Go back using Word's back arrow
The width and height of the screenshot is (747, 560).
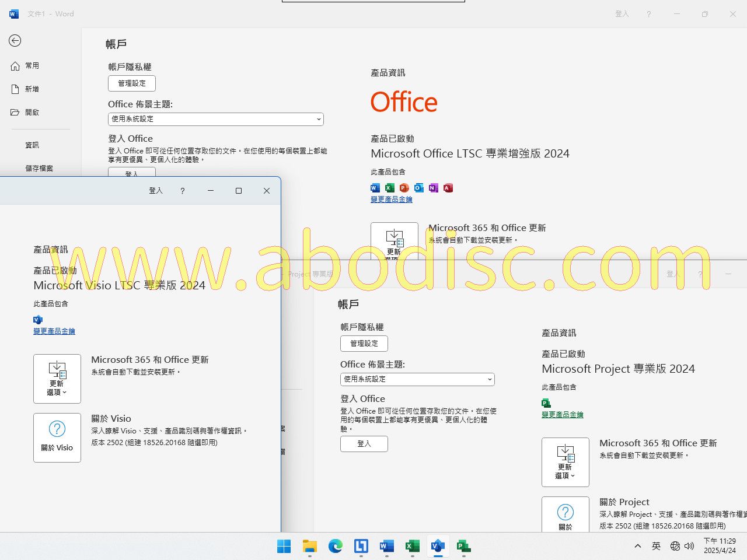click(15, 40)
